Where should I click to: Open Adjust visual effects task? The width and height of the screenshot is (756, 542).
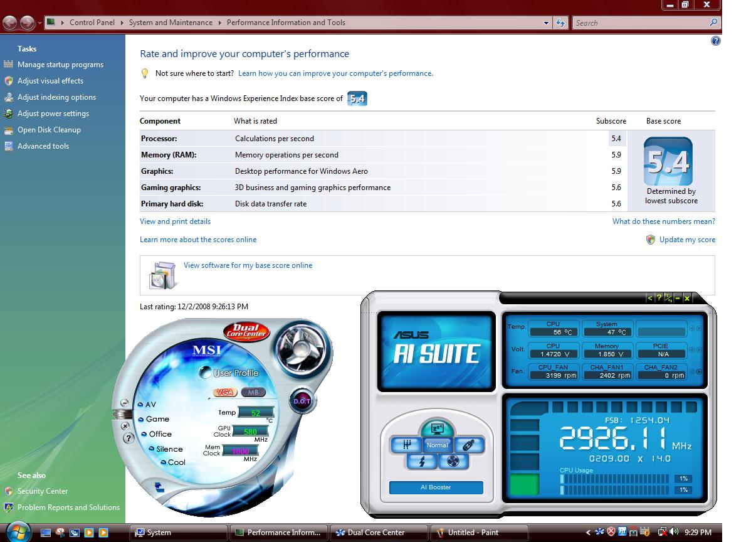pos(50,81)
